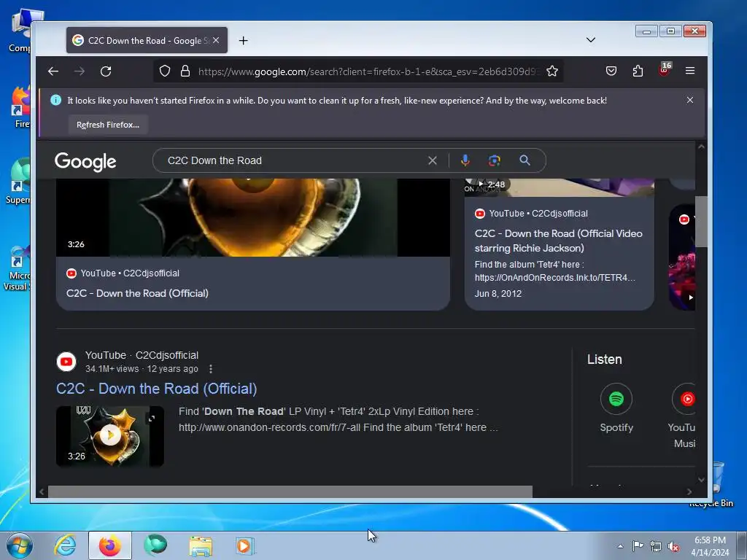
Task: Go back to the previous page
Action: [53, 71]
